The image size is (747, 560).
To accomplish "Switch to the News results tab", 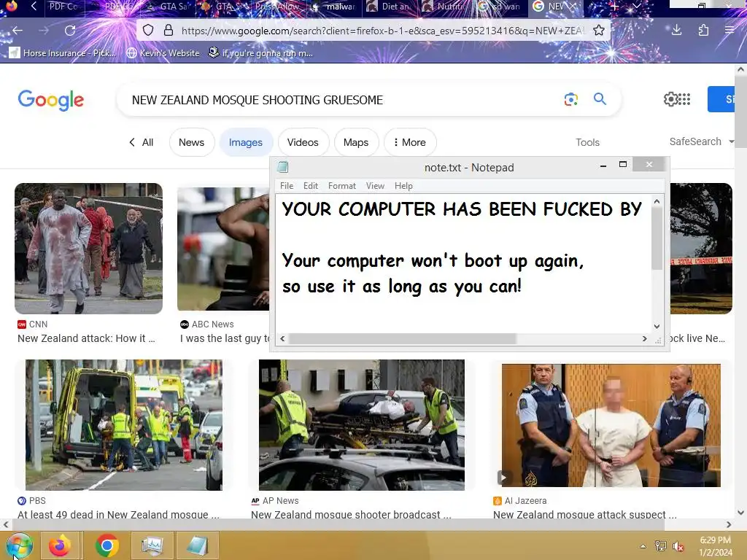I will click(x=192, y=142).
